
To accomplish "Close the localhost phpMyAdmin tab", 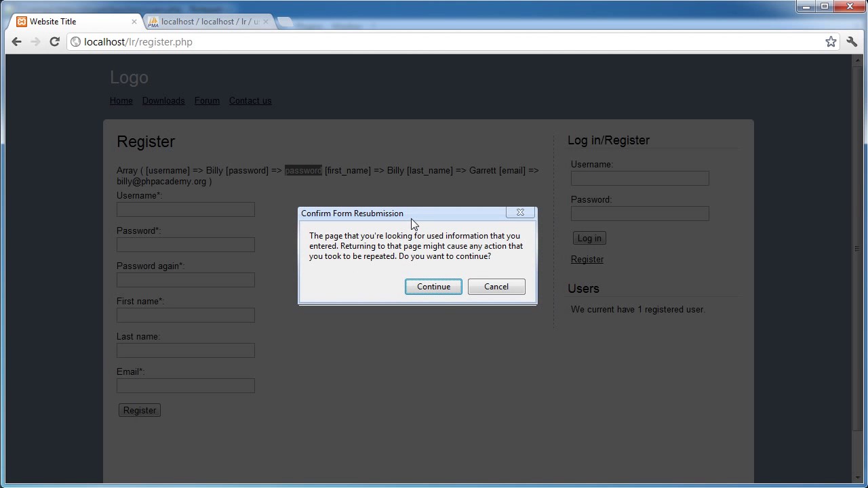I will (x=265, y=22).
